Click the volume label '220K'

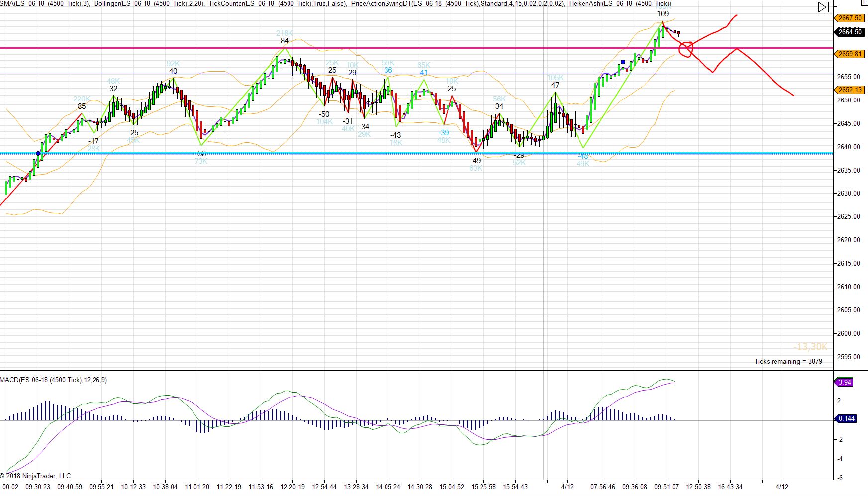[x=82, y=99]
